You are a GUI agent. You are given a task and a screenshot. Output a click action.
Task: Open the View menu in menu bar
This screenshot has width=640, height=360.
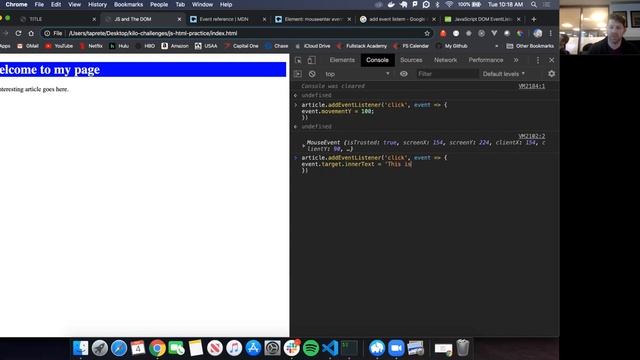[x=74, y=4]
